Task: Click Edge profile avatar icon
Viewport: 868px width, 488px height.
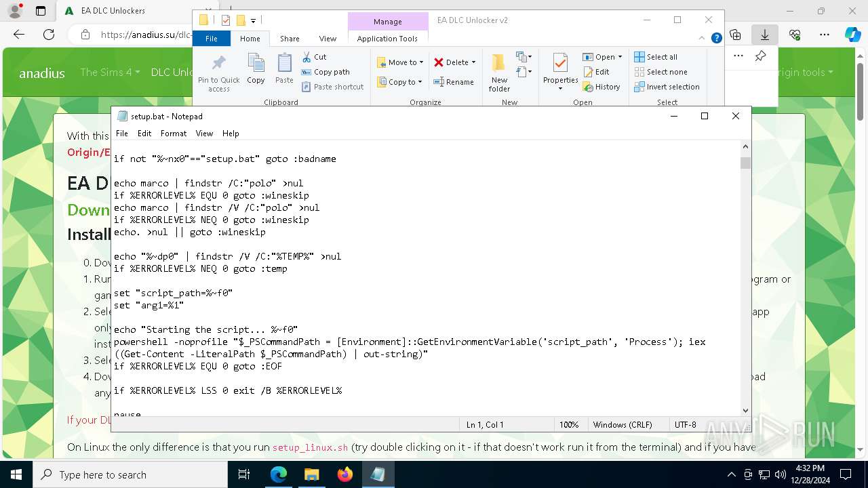Action: click(x=15, y=11)
